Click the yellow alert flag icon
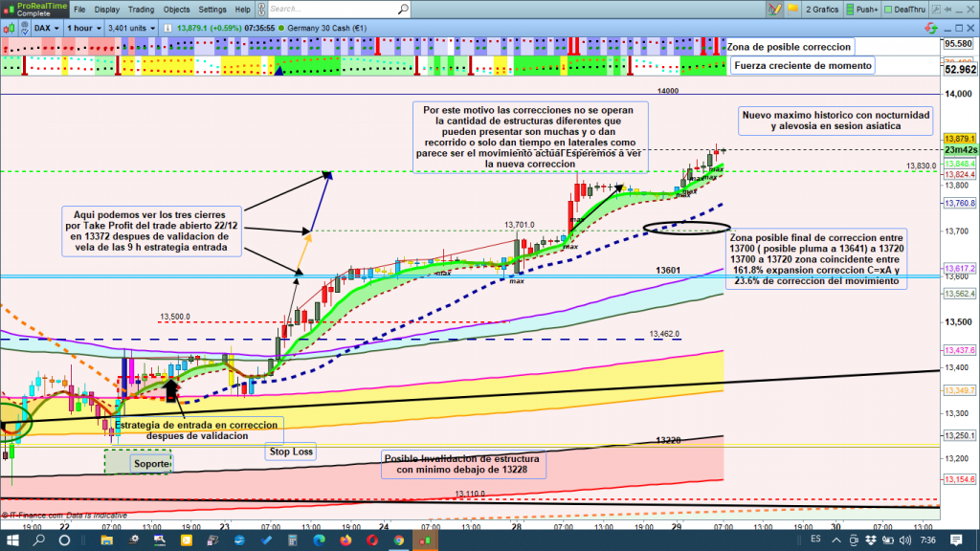 coord(792,10)
